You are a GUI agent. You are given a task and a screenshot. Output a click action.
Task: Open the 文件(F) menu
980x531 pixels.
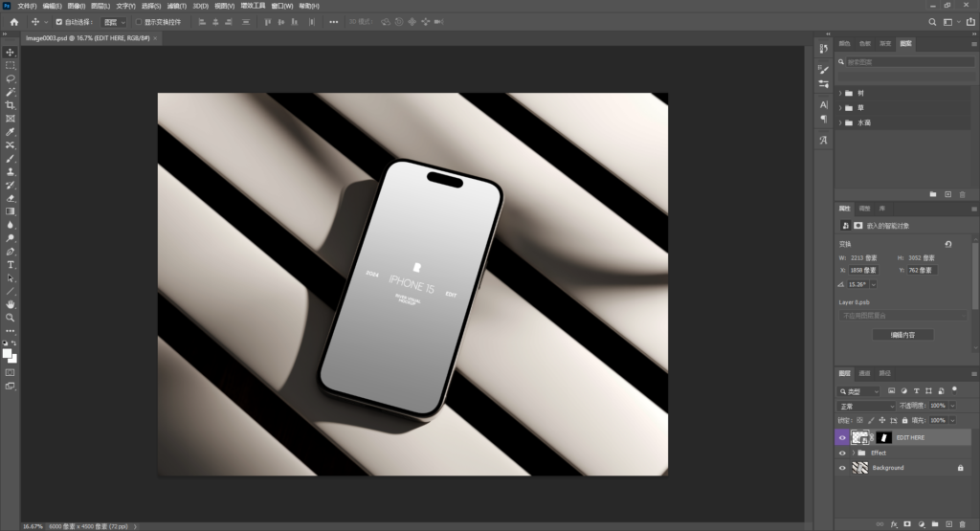[27, 6]
